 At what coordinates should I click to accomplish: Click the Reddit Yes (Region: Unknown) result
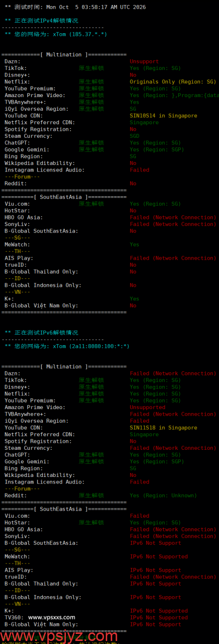(x=163, y=496)
